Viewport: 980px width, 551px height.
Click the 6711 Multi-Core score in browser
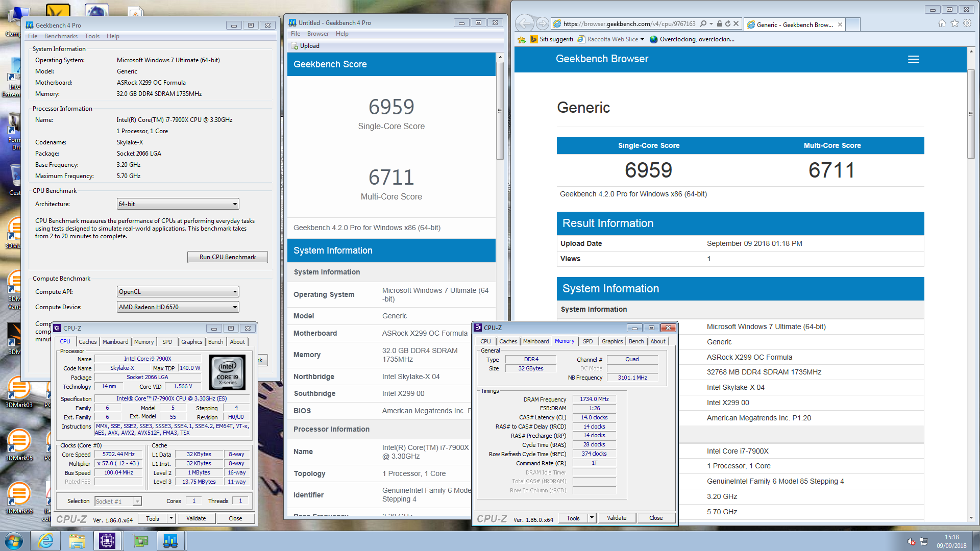832,170
